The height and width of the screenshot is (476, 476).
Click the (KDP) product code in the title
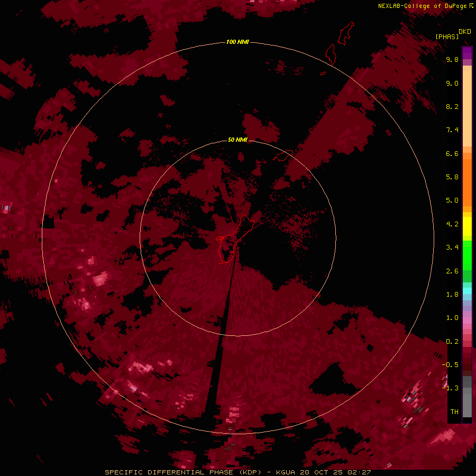pos(250,472)
